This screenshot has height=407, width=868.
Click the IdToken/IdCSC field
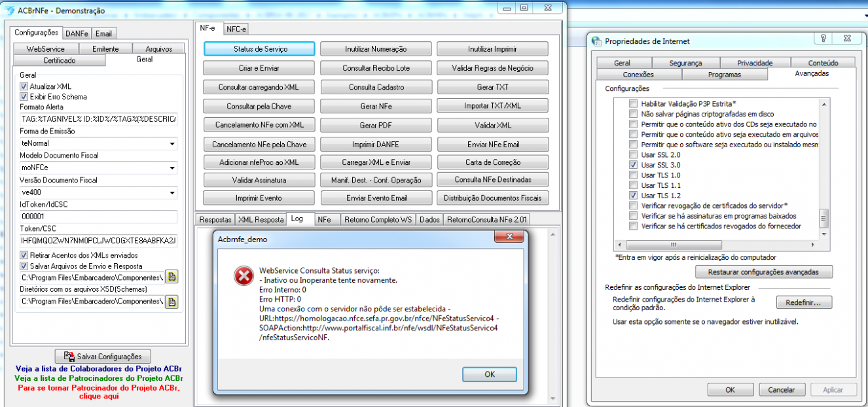98,217
